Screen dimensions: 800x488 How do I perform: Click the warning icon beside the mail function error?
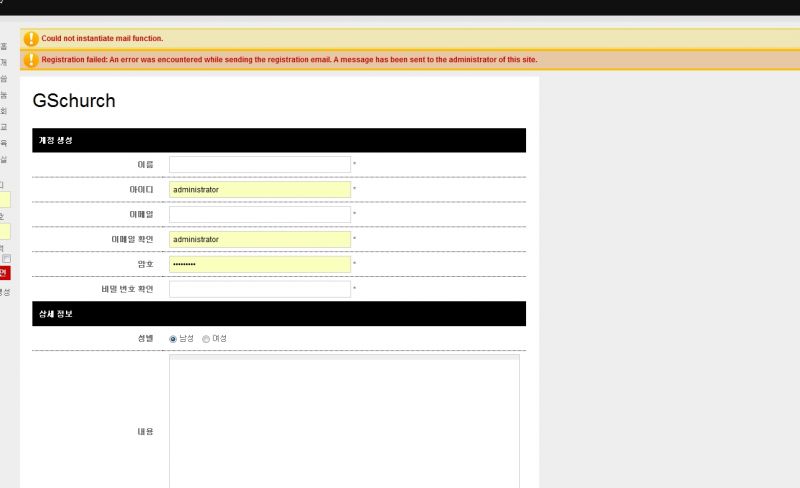(x=31, y=39)
